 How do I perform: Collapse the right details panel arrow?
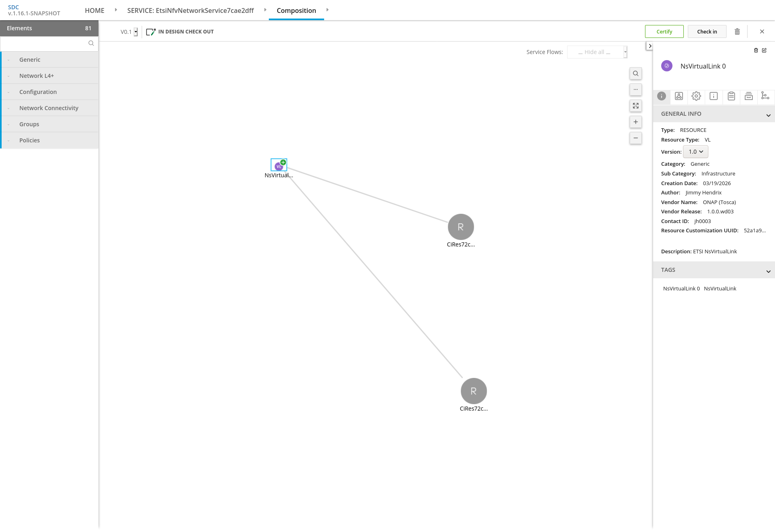pyautogui.click(x=649, y=46)
